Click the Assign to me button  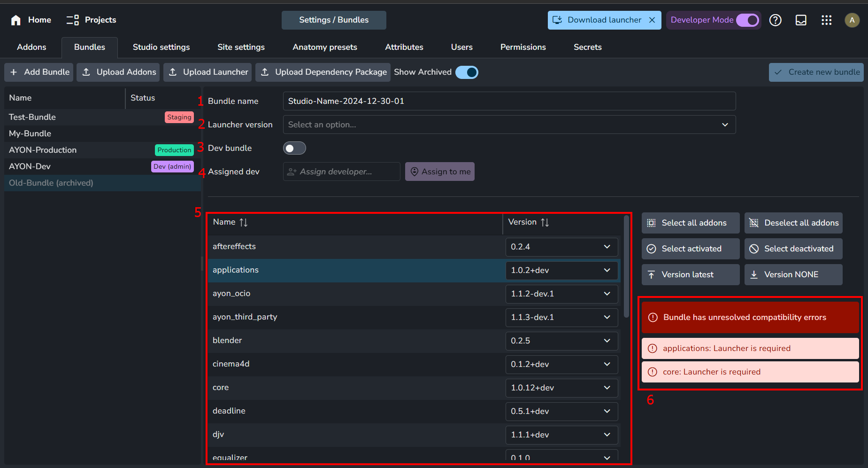point(440,172)
